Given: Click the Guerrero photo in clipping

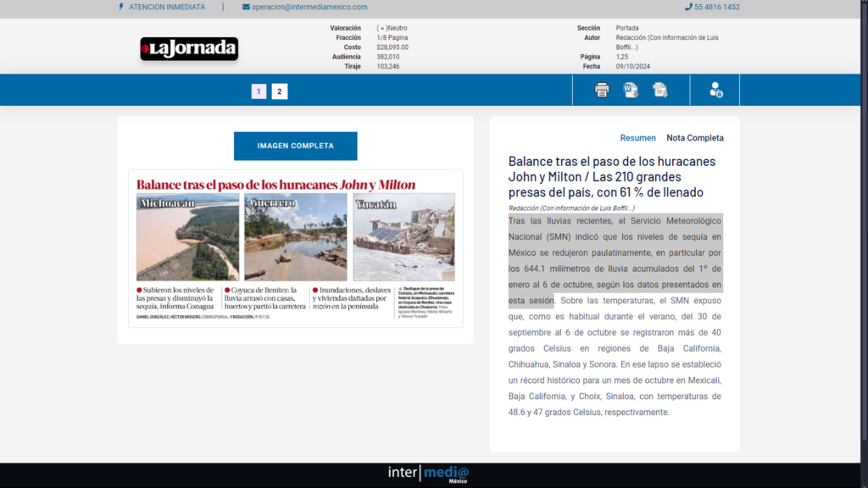Looking at the screenshot, I should click(x=296, y=237).
